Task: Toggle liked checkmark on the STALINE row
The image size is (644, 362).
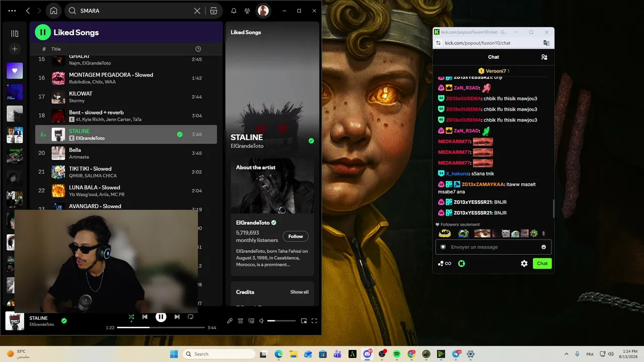Action: tap(180, 134)
